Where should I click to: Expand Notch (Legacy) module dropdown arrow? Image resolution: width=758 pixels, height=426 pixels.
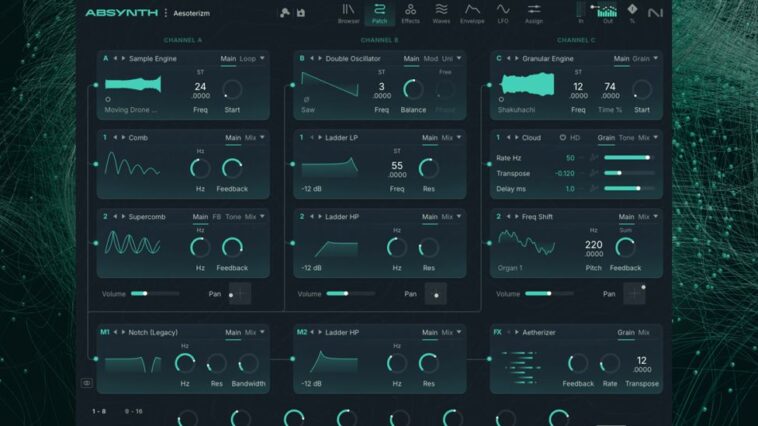[x=262, y=332]
